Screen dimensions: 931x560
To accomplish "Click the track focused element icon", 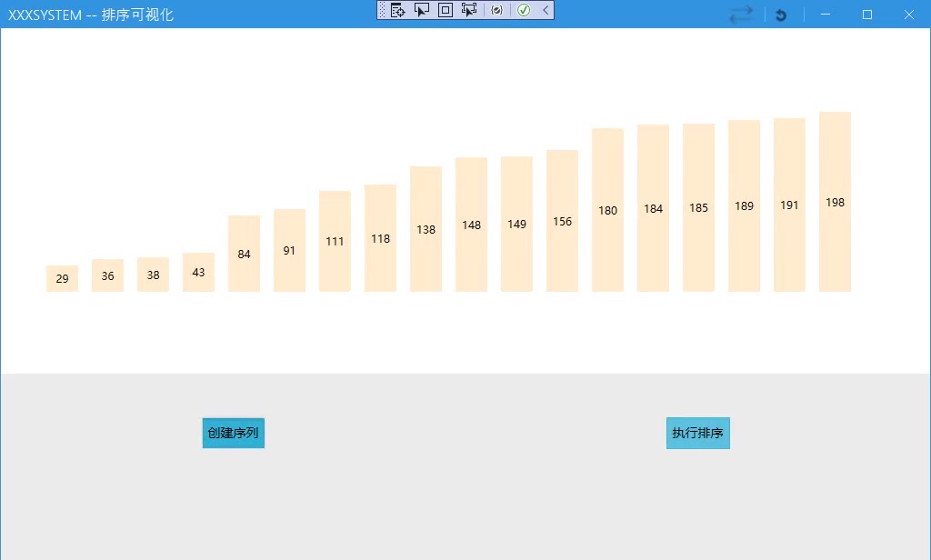I will [469, 10].
